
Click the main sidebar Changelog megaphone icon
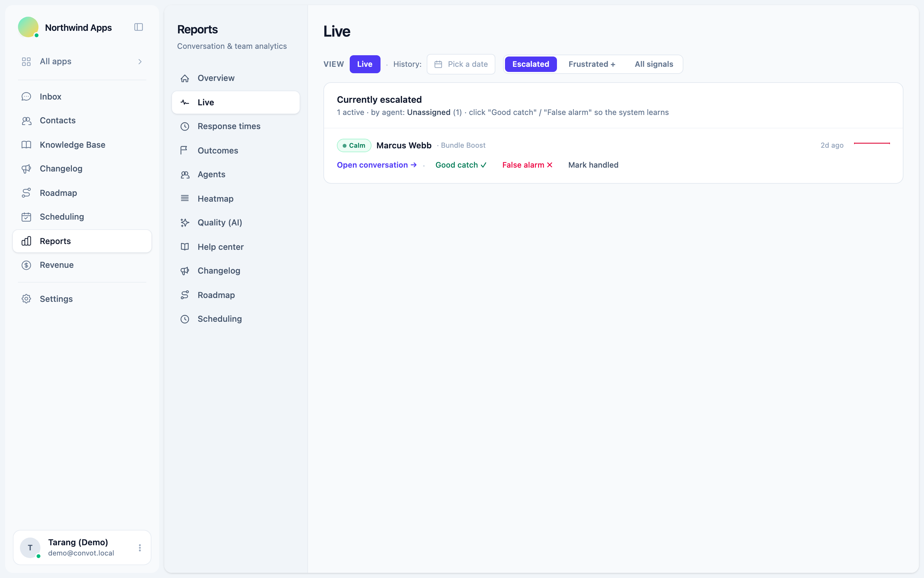tap(26, 169)
